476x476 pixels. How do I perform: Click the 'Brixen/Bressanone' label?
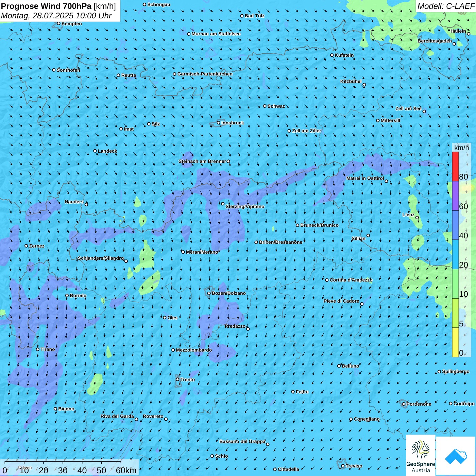pyautogui.click(x=280, y=242)
